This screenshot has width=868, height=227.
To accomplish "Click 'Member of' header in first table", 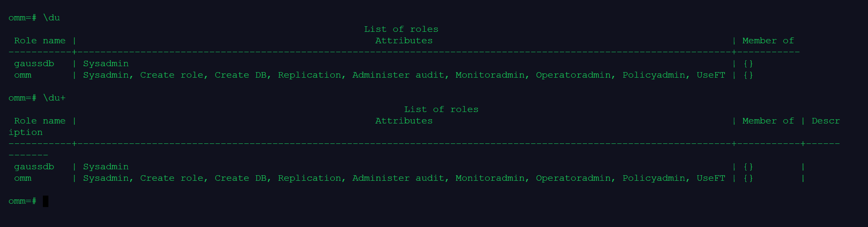I will [x=768, y=41].
